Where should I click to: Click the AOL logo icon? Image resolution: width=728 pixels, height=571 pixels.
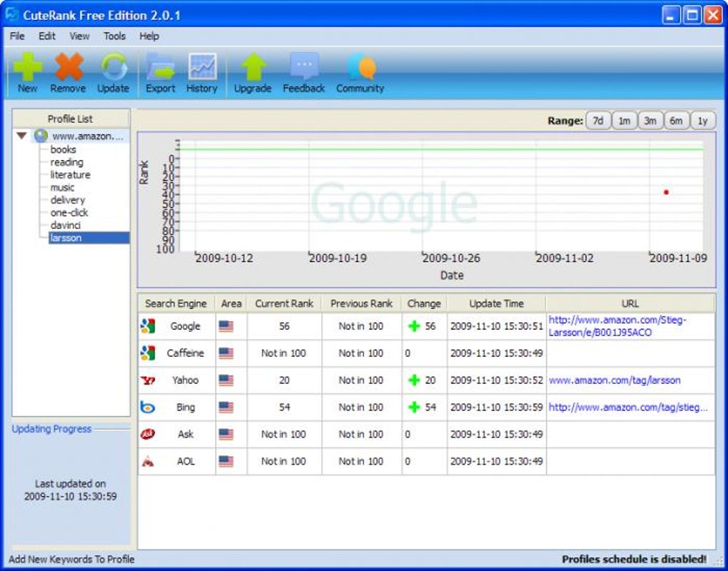[148, 462]
